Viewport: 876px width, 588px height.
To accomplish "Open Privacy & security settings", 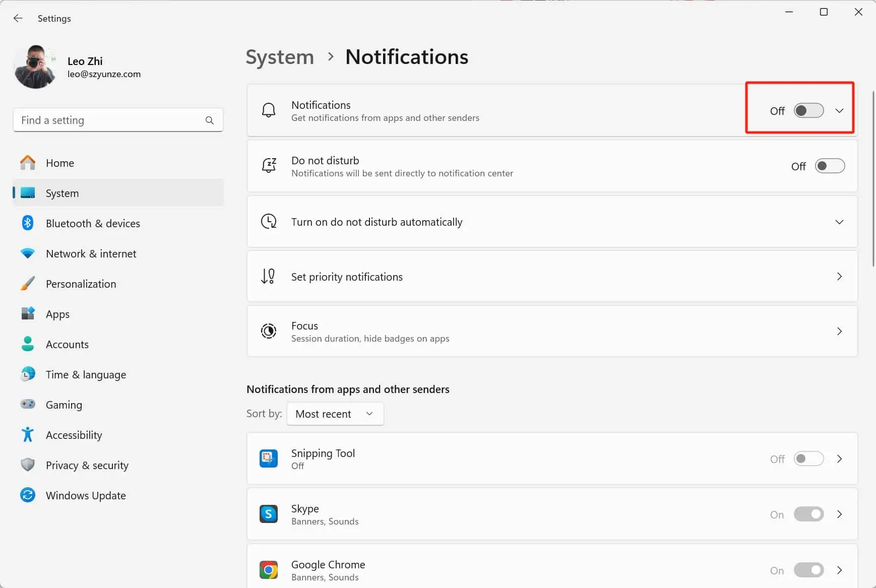I will (x=87, y=465).
